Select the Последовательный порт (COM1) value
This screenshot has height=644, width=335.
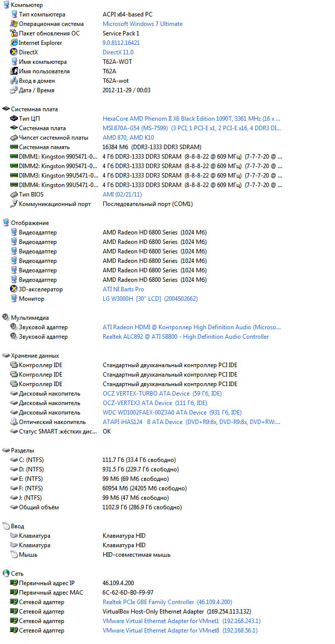point(148,204)
